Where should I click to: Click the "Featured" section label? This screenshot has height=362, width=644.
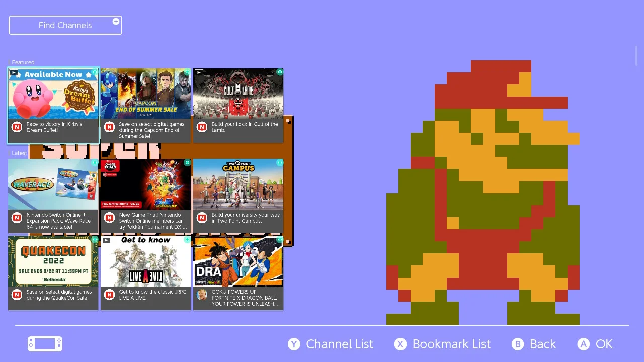(x=23, y=63)
